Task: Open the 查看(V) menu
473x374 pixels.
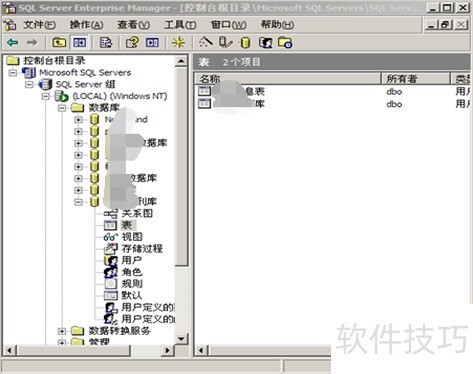Action: (x=133, y=24)
